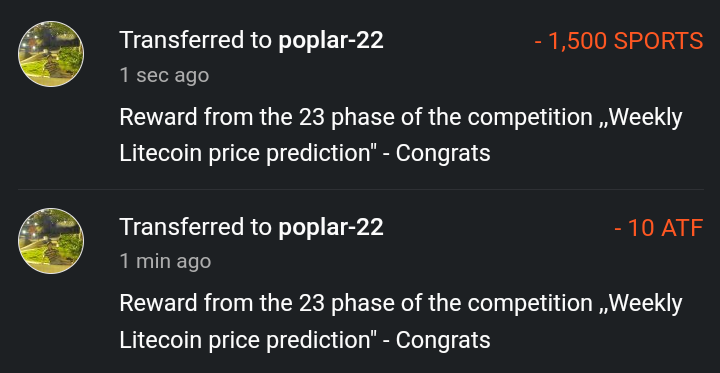Click the "1 min ago" timestamp
Screen dimensions: 720x373
(165, 261)
